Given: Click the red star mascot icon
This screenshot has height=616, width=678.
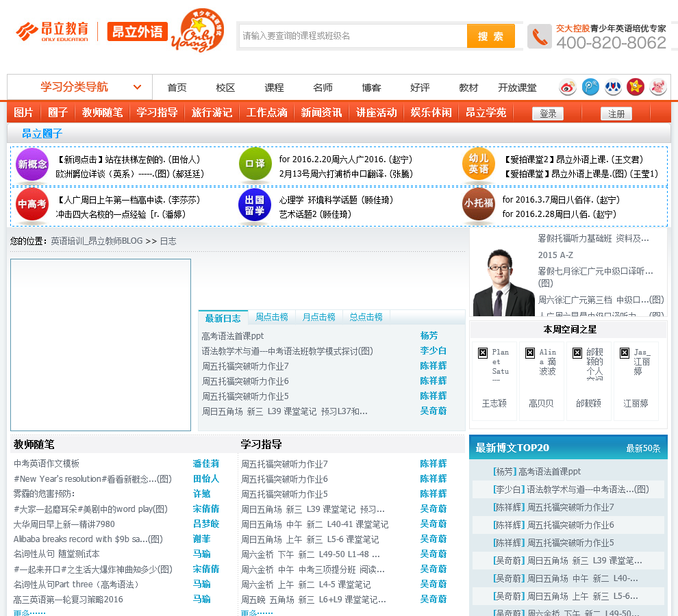Looking at the screenshot, I should click(x=636, y=87).
